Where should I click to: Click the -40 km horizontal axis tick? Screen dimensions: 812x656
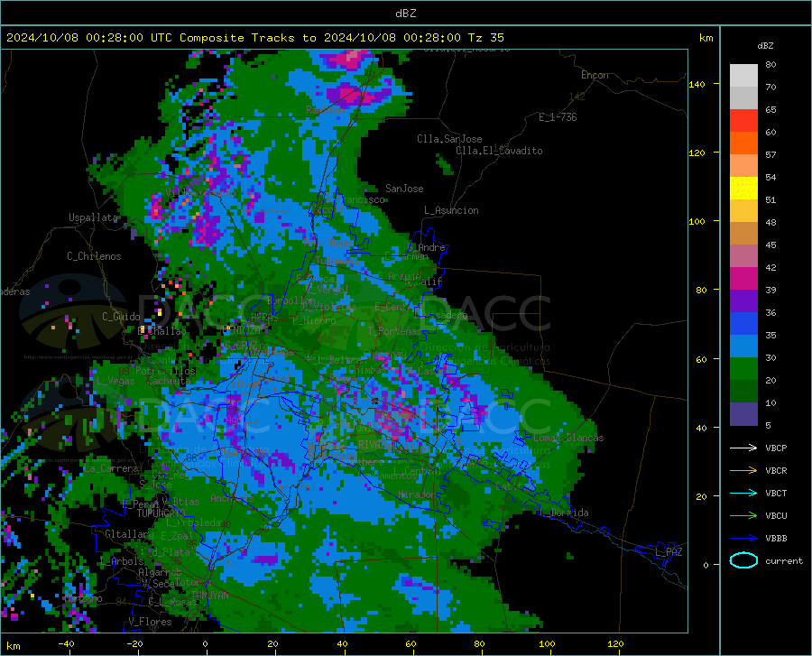(66, 643)
